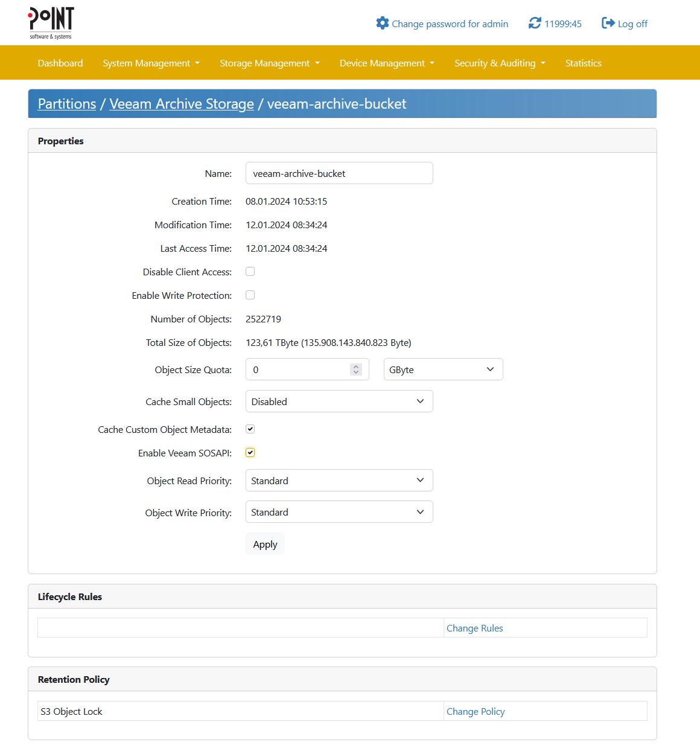Click the PoINT software & systems logo
Image resolution: width=700 pixels, height=748 pixels.
pos(51,23)
